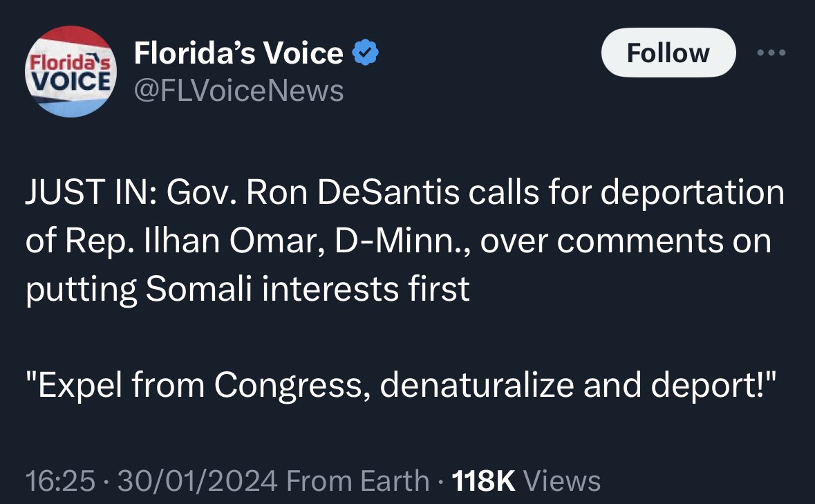Click the phrase "Somali interests first"
The image size is (815, 504).
(306, 290)
